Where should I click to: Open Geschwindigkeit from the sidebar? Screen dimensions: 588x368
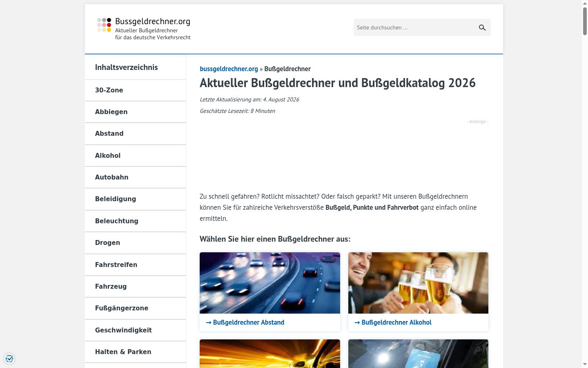click(135, 330)
